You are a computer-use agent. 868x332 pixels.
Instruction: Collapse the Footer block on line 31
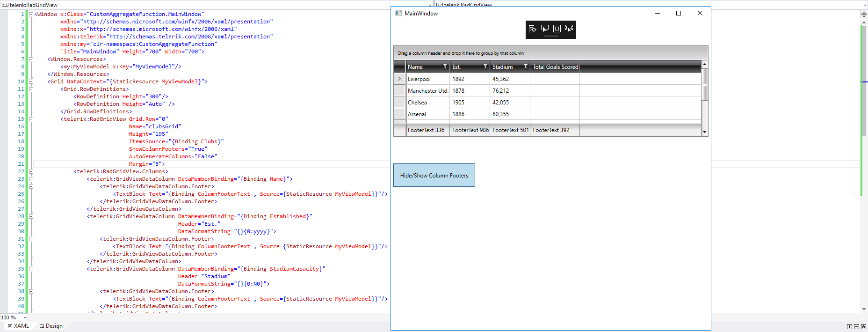31,239
